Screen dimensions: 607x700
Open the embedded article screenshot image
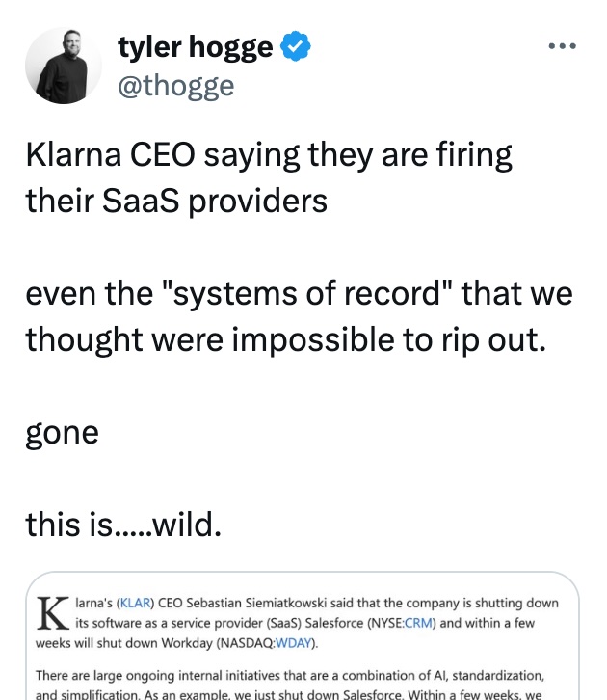tap(303, 635)
